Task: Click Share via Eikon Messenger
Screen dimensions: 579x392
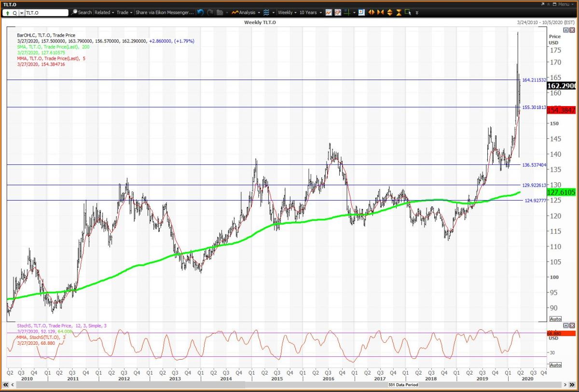Action: pos(163,13)
